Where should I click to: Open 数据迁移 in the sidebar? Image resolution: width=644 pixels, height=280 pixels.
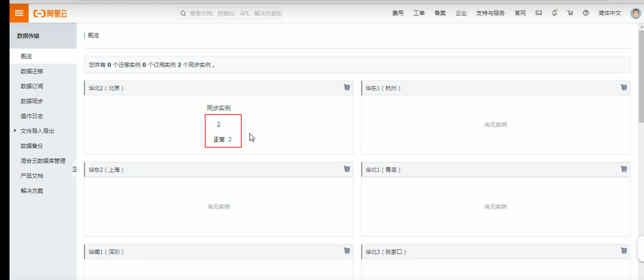coord(32,71)
